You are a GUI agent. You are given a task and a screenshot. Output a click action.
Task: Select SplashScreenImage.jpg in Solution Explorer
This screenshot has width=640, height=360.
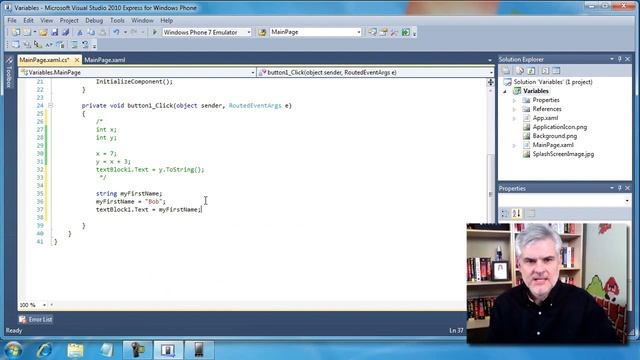[x=563, y=154]
